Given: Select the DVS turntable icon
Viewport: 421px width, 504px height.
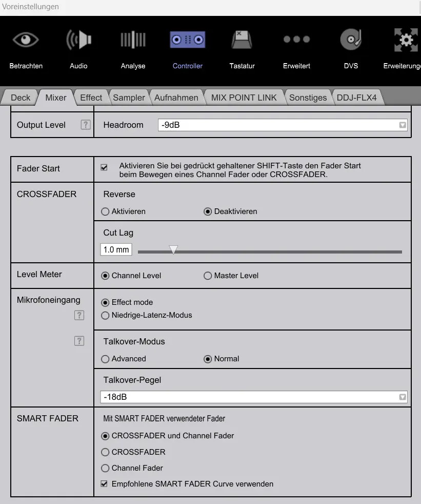Looking at the screenshot, I should coord(351,41).
